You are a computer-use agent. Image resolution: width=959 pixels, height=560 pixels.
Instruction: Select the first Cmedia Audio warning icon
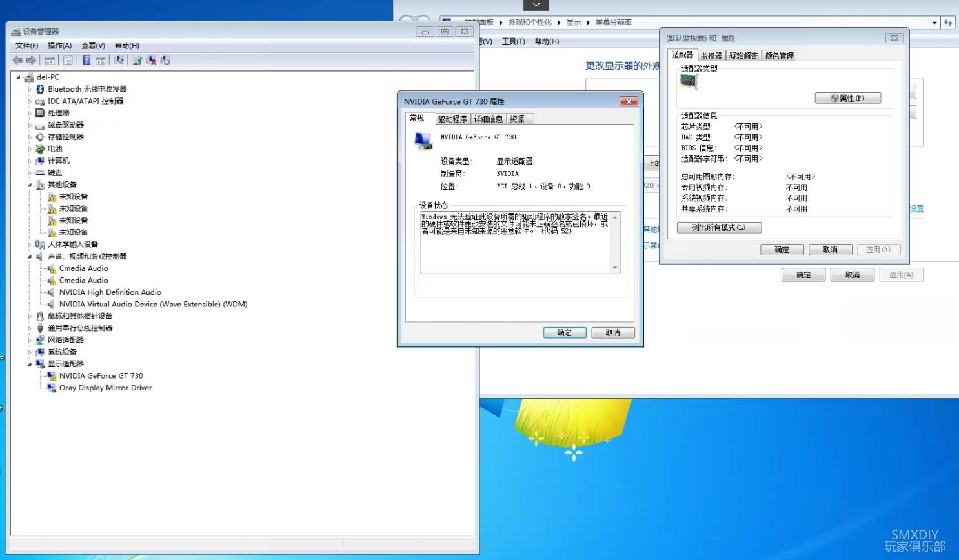coord(52,268)
